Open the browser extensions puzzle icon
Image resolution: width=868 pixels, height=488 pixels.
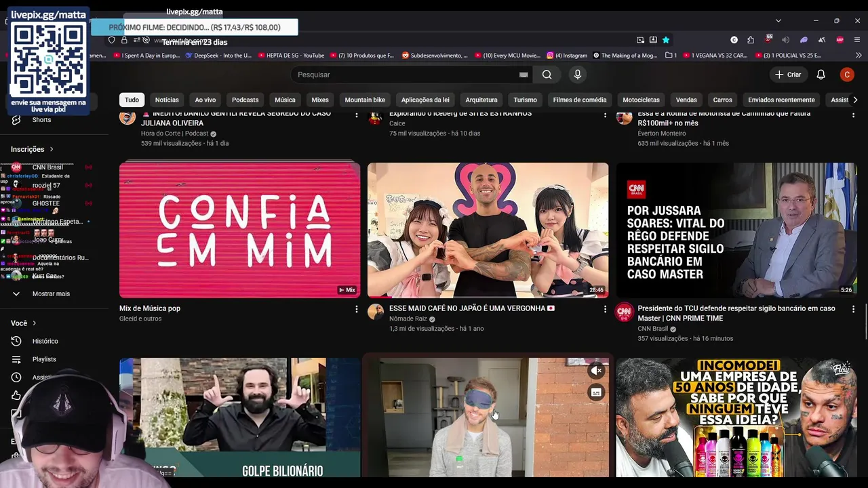coord(751,40)
